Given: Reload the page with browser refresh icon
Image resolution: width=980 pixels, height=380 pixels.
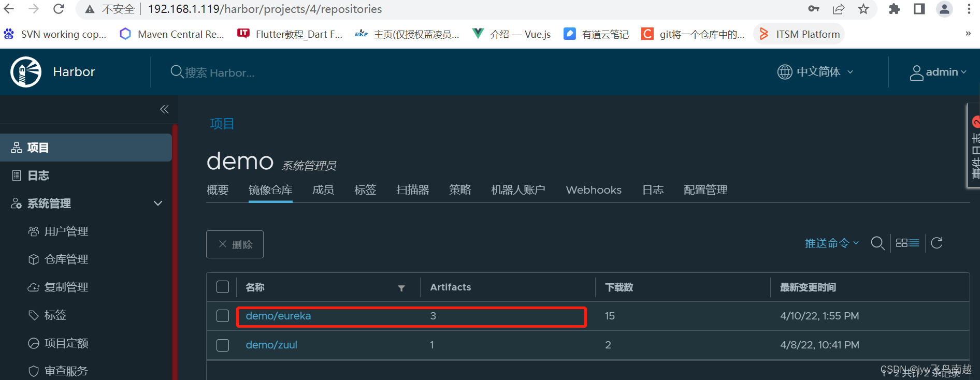Looking at the screenshot, I should [59, 9].
